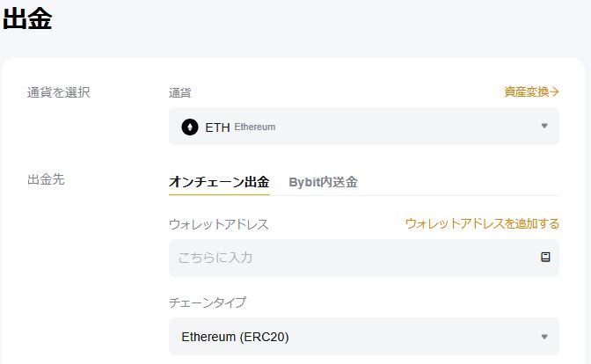Viewport: 591px width, 364px height.
Task: Open the 資産変換 link
Action: (527, 91)
